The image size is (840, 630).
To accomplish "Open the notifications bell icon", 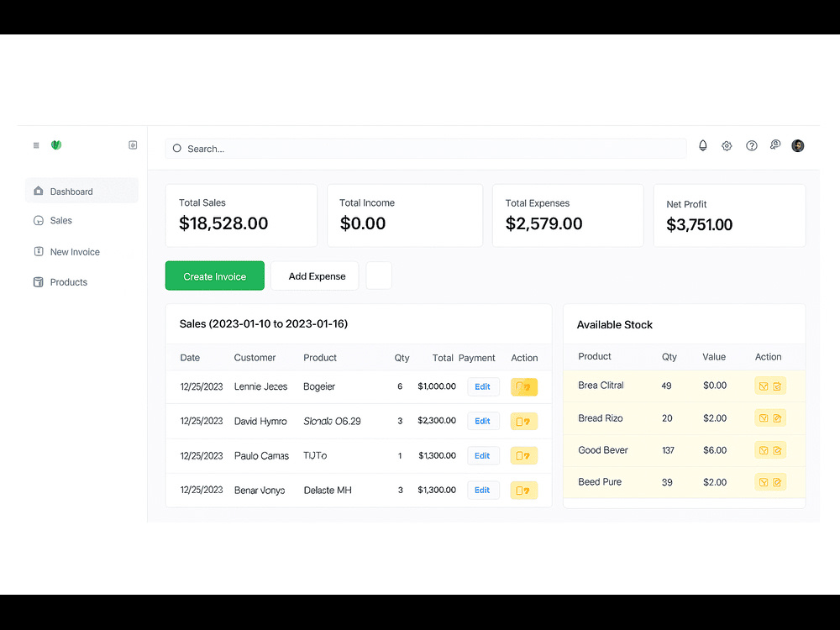I will [x=703, y=145].
